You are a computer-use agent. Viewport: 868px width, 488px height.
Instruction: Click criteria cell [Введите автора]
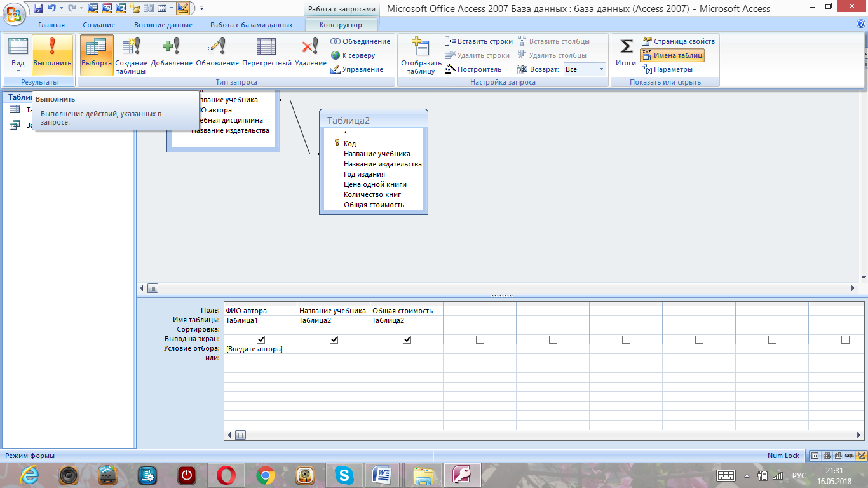[x=261, y=349]
